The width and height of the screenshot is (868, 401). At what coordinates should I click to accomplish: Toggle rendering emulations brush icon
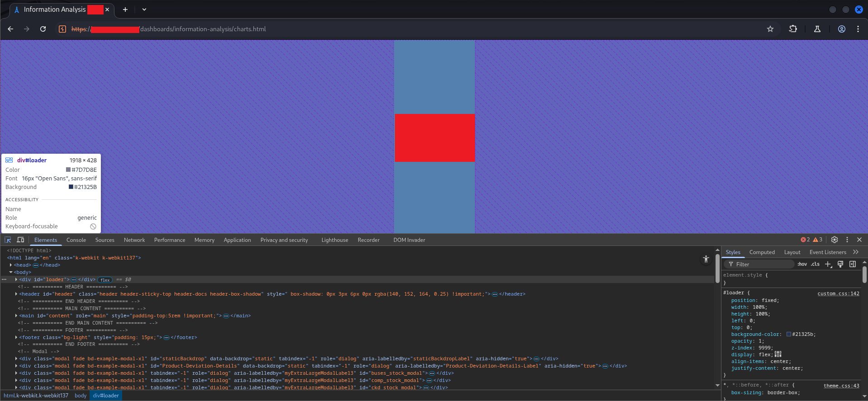(x=840, y=264)
